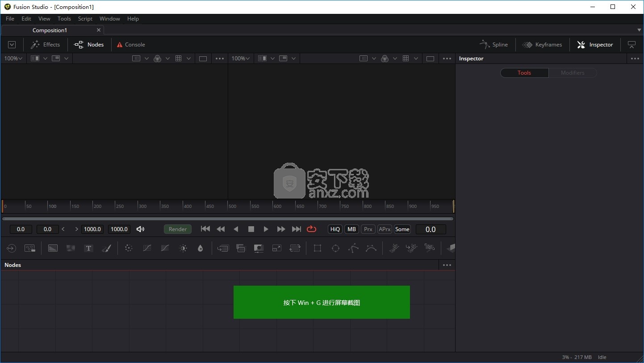The image size is (644, 363).
Task: Open Nodes panel three-dot options menu
Action: (447, 265)
